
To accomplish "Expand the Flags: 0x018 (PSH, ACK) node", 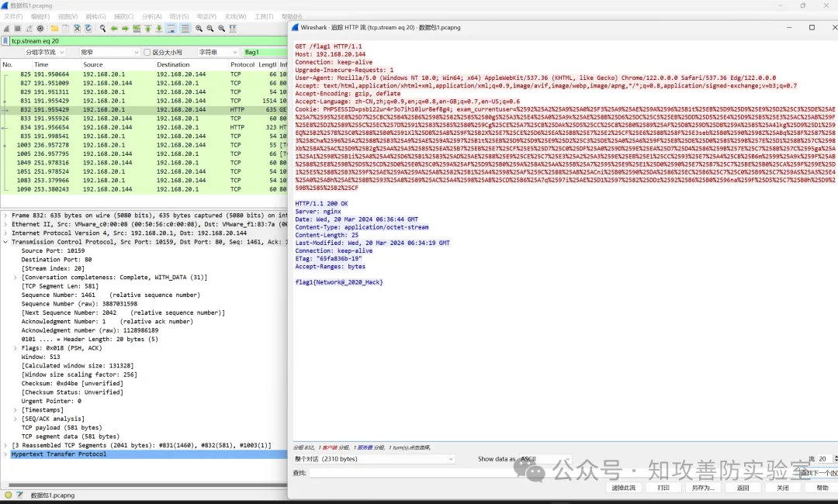I will (15, 348).
